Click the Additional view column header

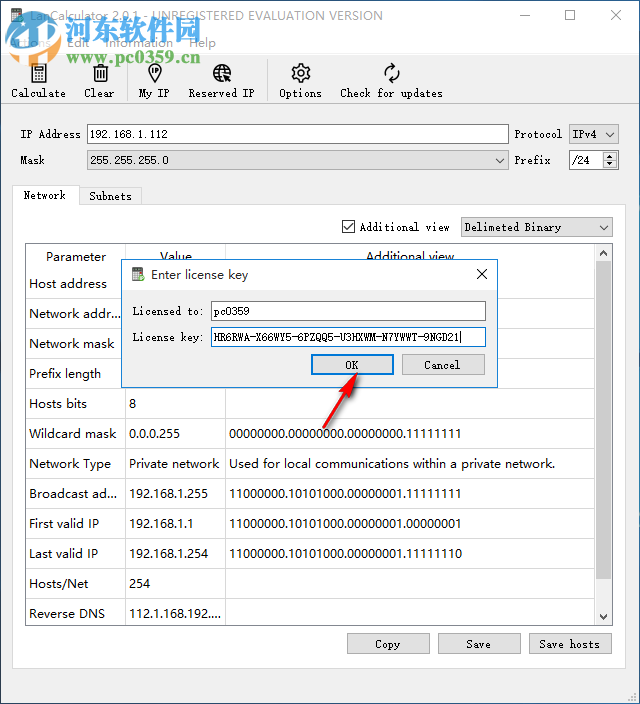pos(410,256)
